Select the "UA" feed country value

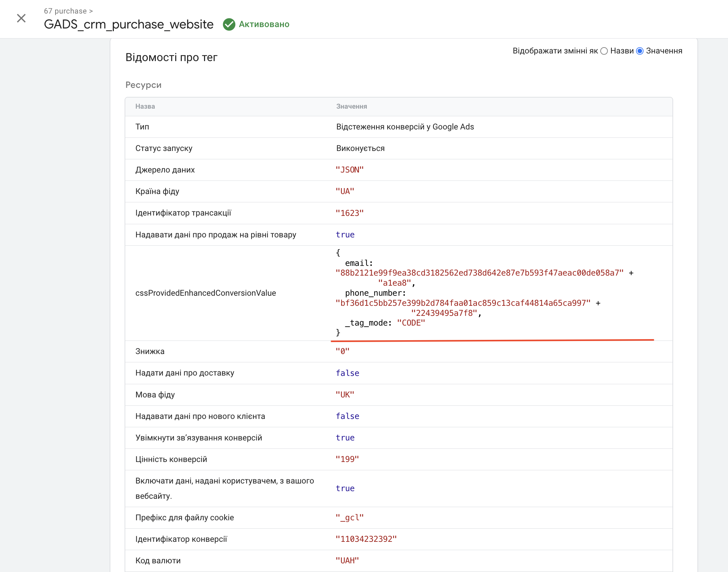345,191
